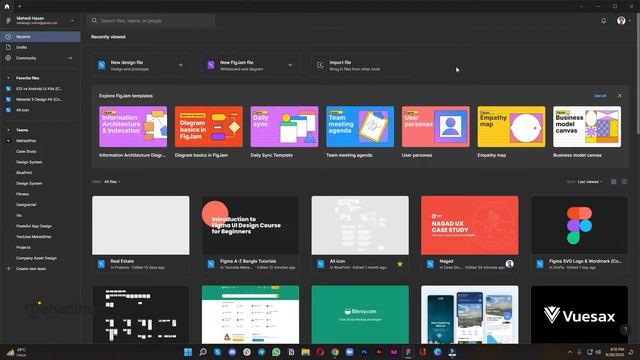The width and height of the screenshot is (640, 360).
Task: Open the Fitness project
Action: tap(22, 194)
